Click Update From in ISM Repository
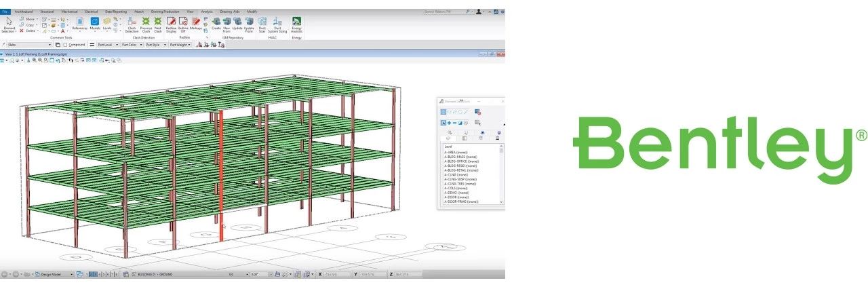The height and width of the screenshot is (289, 868). pos(249,25)
